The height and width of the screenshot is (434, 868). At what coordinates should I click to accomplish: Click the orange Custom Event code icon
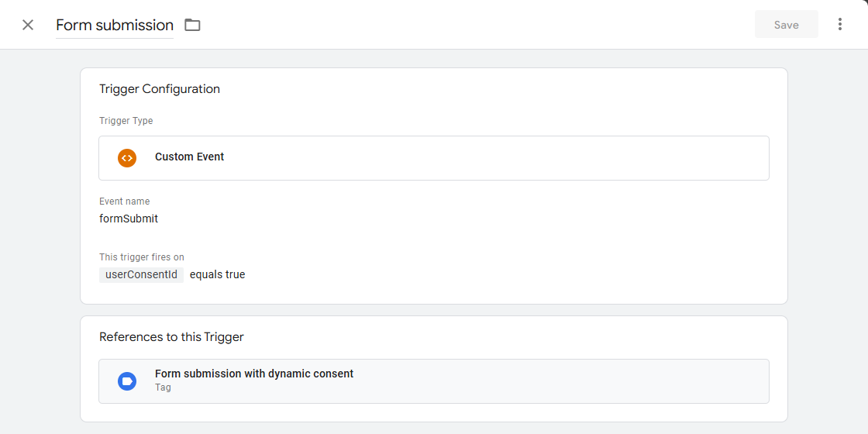(127, 158)
